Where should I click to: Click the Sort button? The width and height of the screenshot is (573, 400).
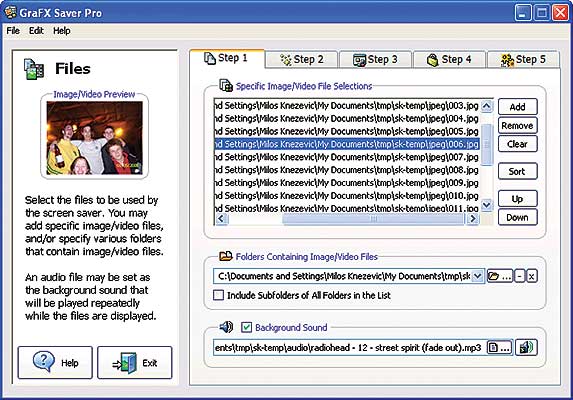(517, 171)
